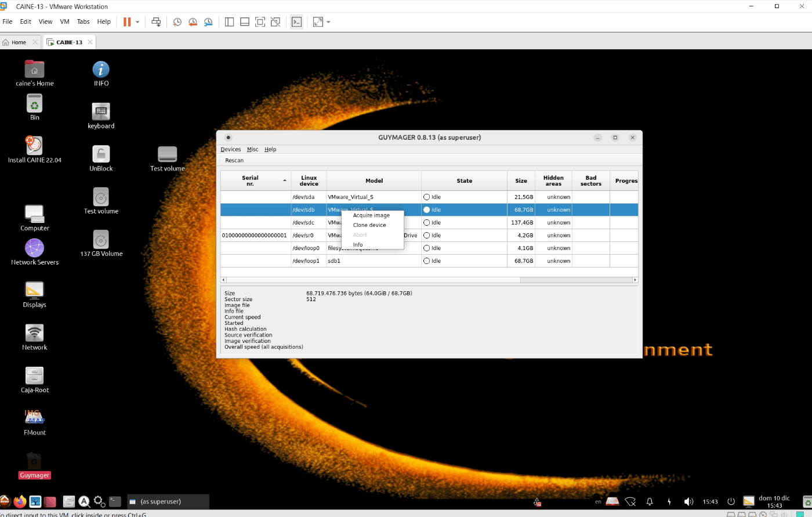Viewport: 812px width, 517px height.
Task: Pause the virtual machine
Action: click(127, 22)
